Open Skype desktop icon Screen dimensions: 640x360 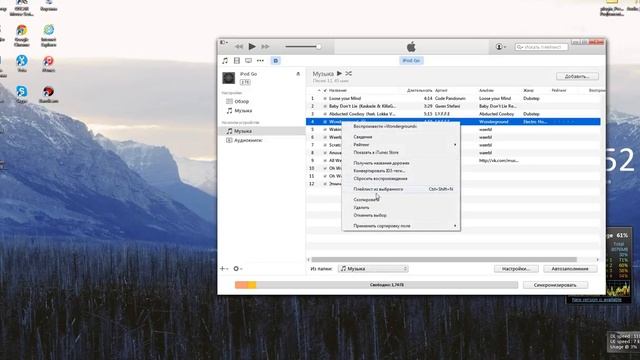[x=22, y=95]
